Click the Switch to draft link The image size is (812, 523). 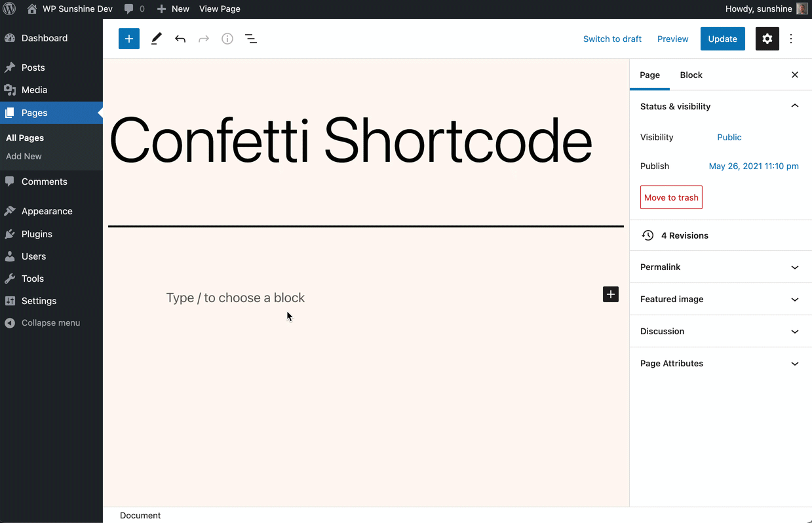coord(612,39)
